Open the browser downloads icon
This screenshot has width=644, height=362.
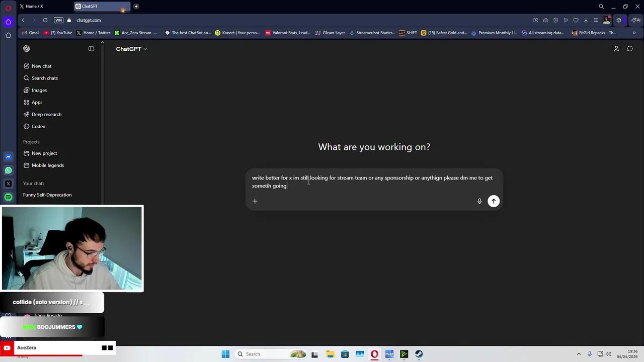click(586, 20)
